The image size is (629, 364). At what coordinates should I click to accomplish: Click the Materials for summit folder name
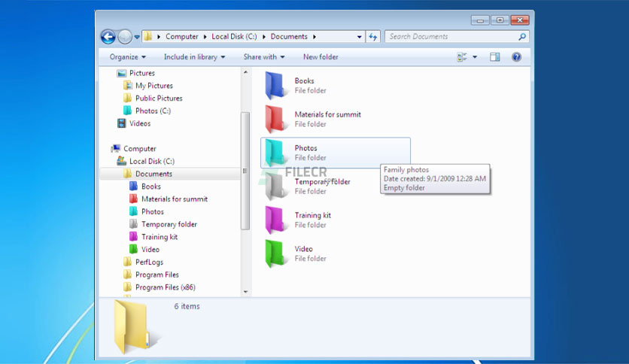click(x=328, y=114)
